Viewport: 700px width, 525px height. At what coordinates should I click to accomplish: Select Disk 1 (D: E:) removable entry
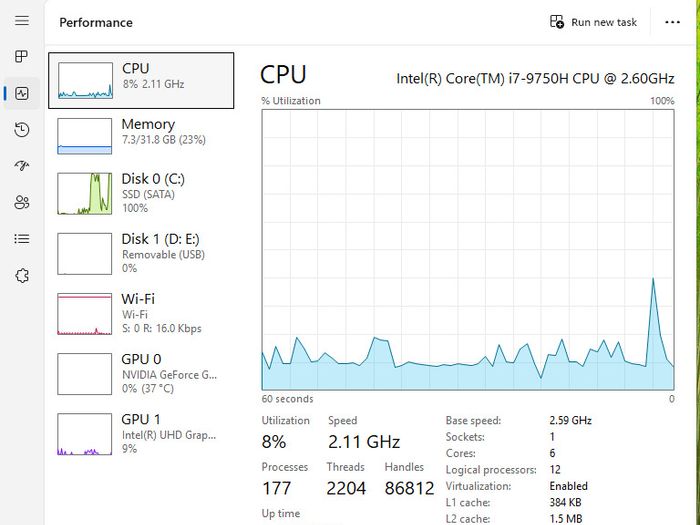141,254
